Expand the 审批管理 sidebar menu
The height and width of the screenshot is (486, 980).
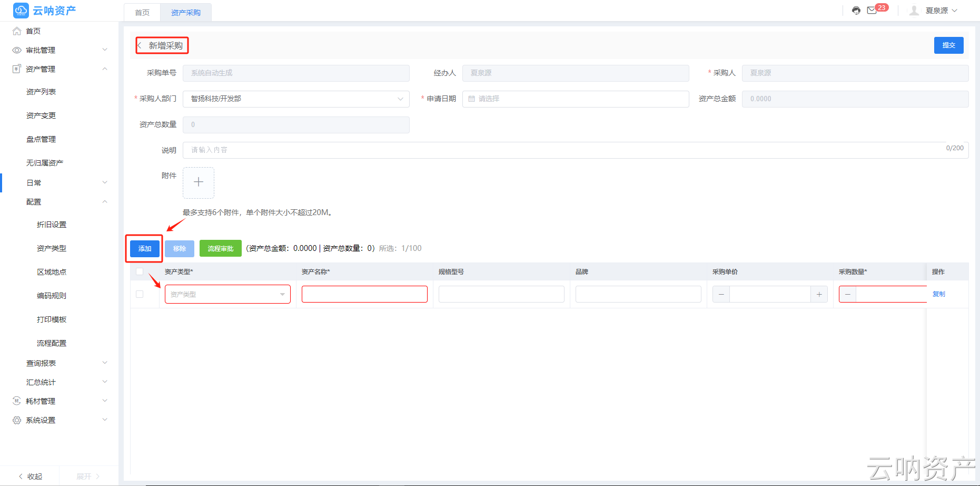pos(105,50)
